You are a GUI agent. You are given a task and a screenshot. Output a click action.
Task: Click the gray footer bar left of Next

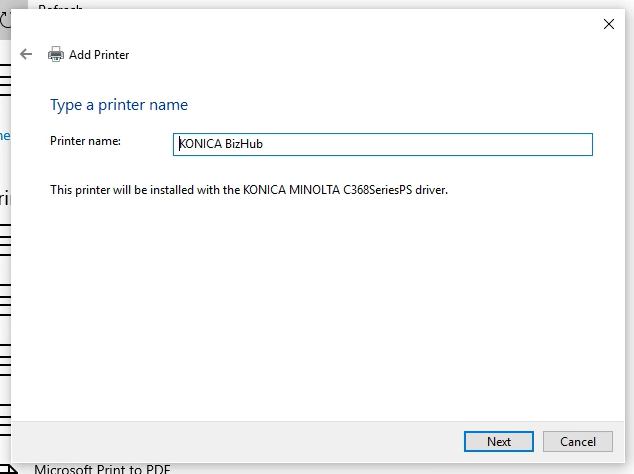click(230, 441)
